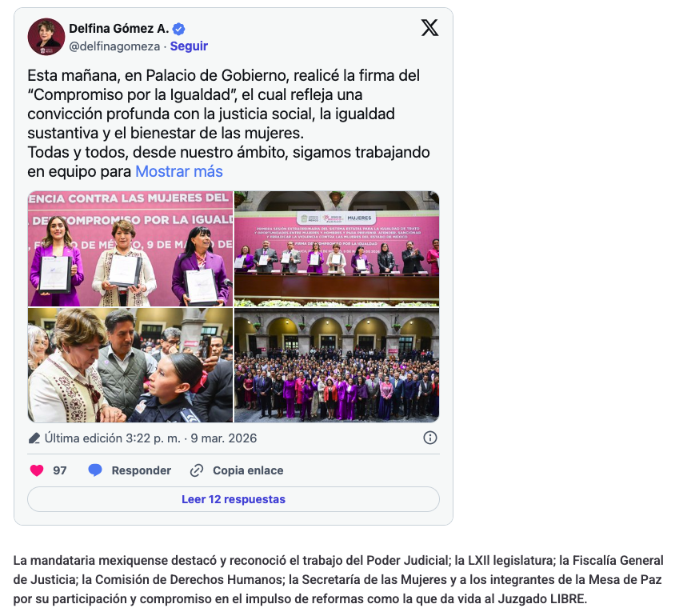Click the blue verified badge
This screenshot has width=691, height=616.
coord(178,29)
